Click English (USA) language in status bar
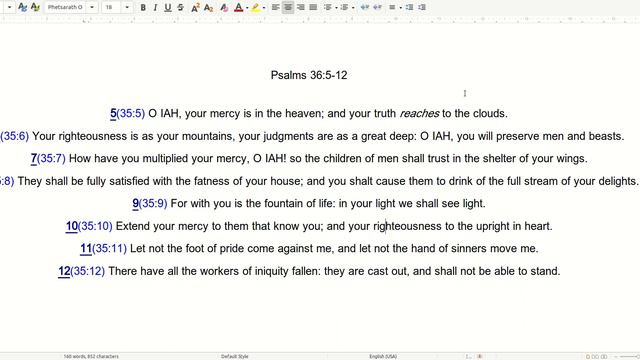The height and width of the screenshot is (360, 640). tap(383, 356)
